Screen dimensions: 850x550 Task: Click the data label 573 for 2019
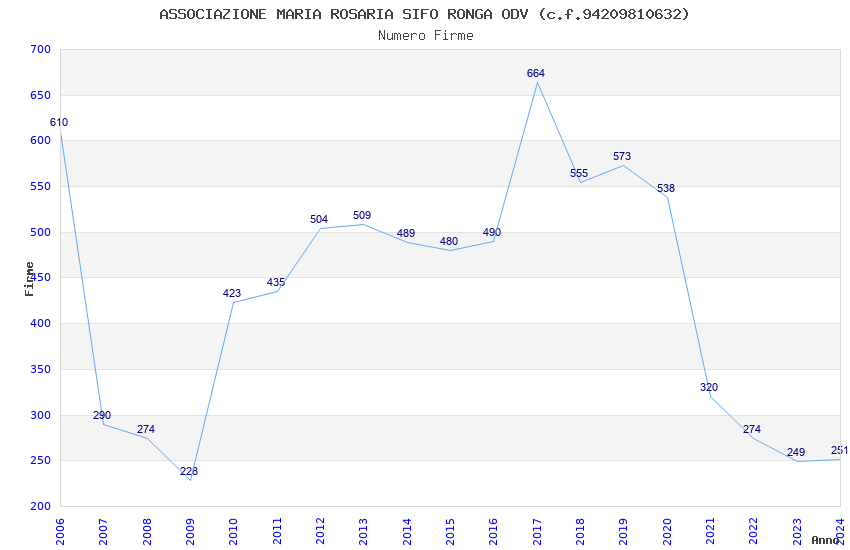pos(622,156)
